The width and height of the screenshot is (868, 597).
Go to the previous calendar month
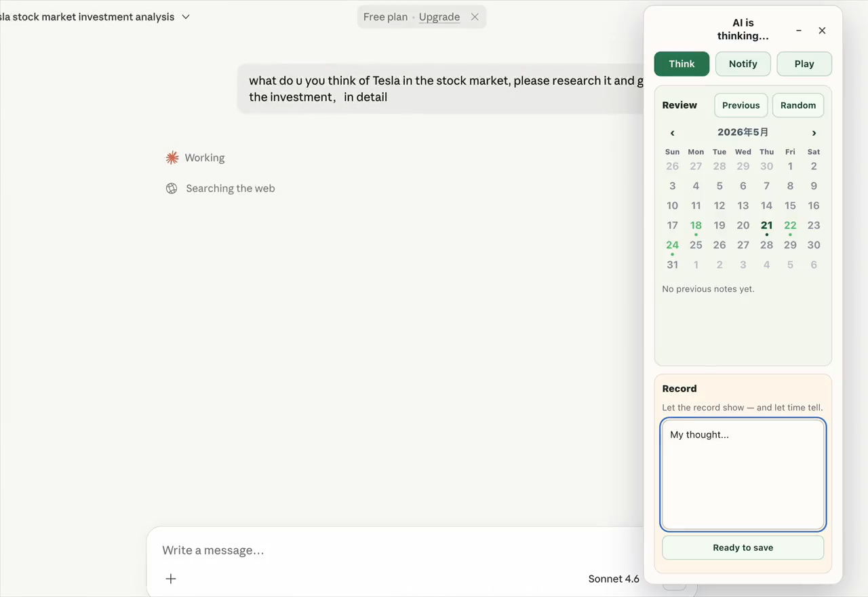click(672, 133)
